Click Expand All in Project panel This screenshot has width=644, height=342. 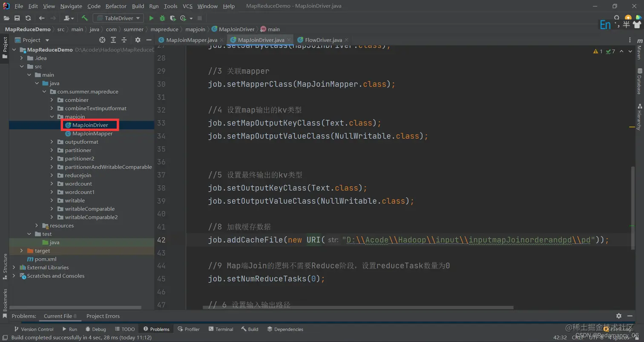point(113,40)
